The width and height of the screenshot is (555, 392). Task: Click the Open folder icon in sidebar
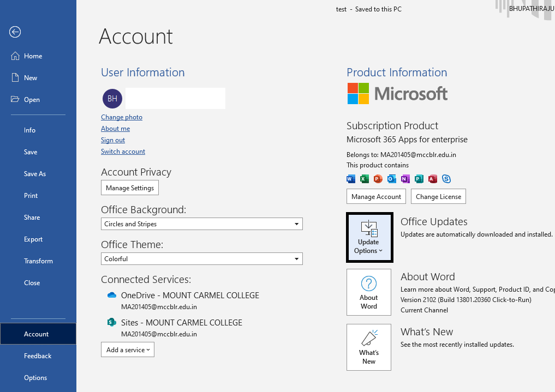point(15,99)
